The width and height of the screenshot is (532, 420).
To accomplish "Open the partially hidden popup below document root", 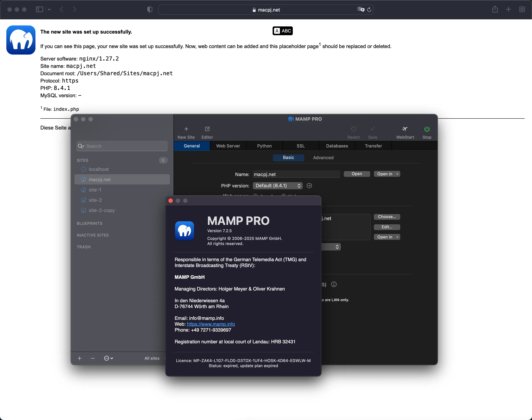I will pyautogui.click(x=331, y=247).
